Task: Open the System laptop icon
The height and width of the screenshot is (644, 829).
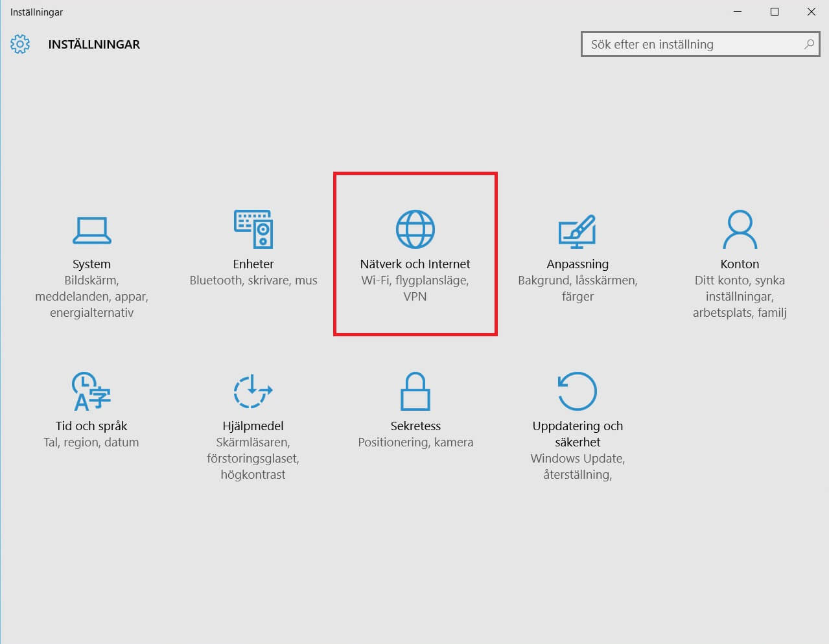Action: 91,230
